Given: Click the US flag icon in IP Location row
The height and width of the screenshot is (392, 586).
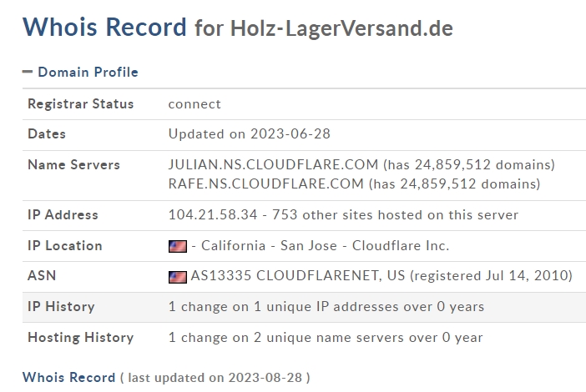Looking at the screenshot, I should click(178, 246).
